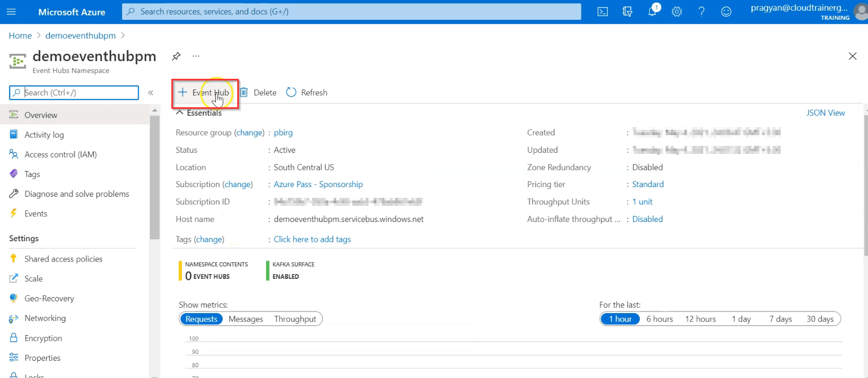This screenshot has height=378, width=868.
Task: Open JSON View
Action: coord(826,113)
